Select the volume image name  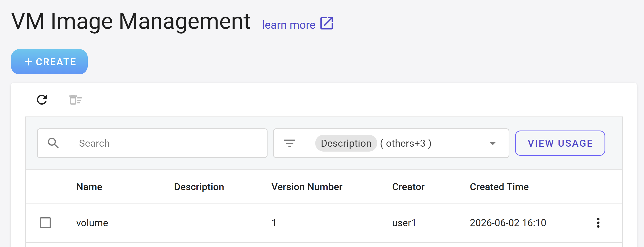pos(92,223)
